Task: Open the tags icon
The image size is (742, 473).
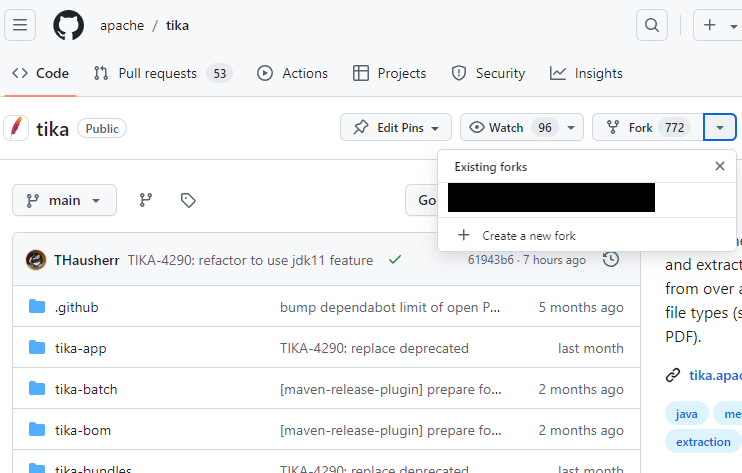Action: tap(188, 200)
